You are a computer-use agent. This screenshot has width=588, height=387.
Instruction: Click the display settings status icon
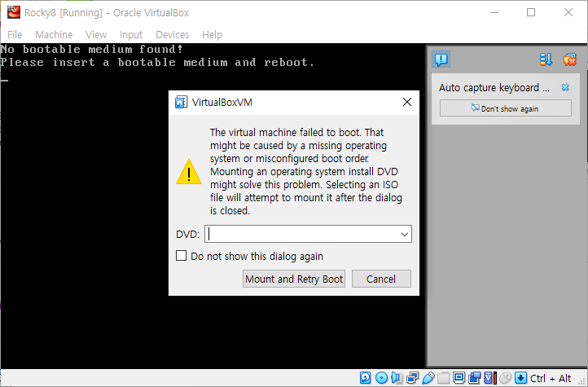click(459, 377)
